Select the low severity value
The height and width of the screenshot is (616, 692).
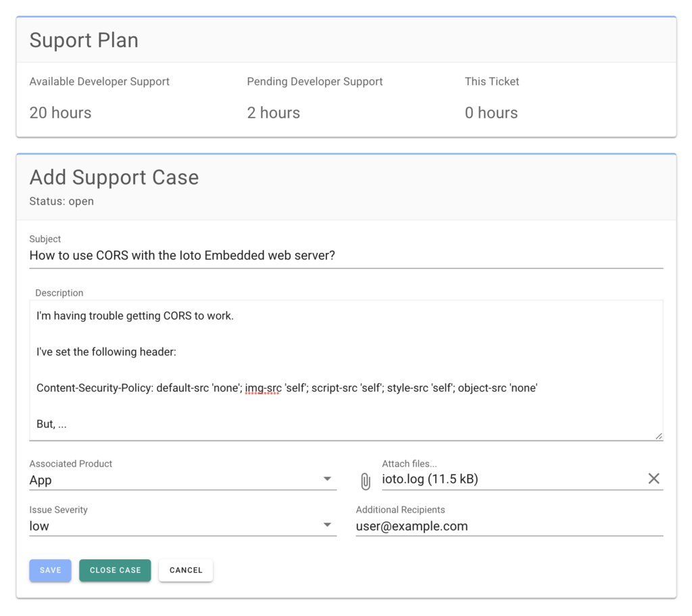pos(39,526)
